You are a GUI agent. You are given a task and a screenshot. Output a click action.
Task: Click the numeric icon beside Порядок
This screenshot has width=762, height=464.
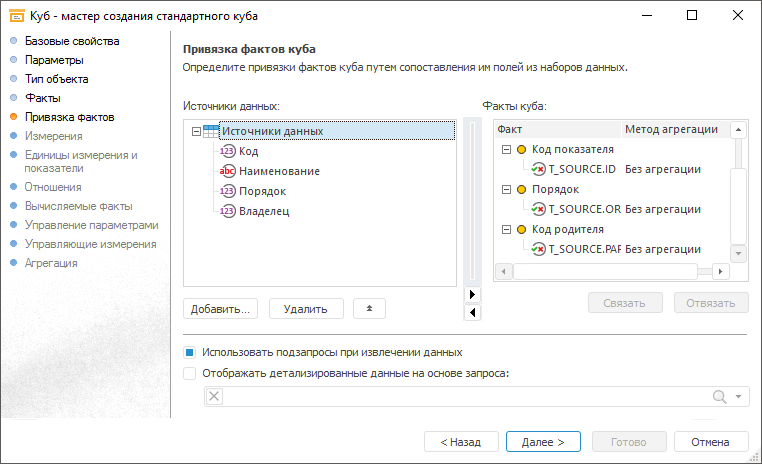coord(227,191)
